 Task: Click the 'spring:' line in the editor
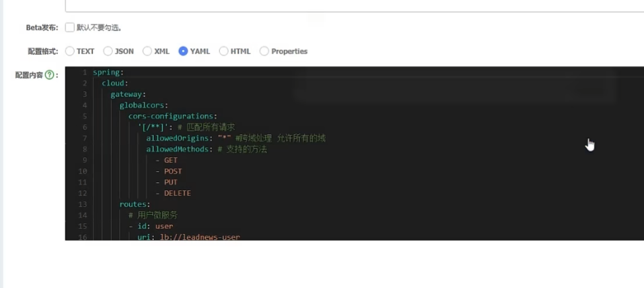[108, 72]
